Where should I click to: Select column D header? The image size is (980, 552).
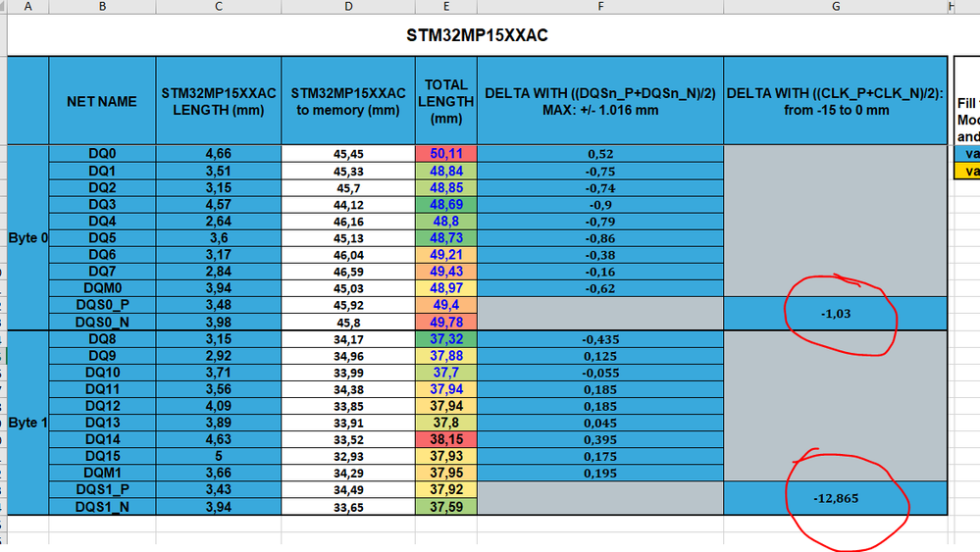click(348, 6)
